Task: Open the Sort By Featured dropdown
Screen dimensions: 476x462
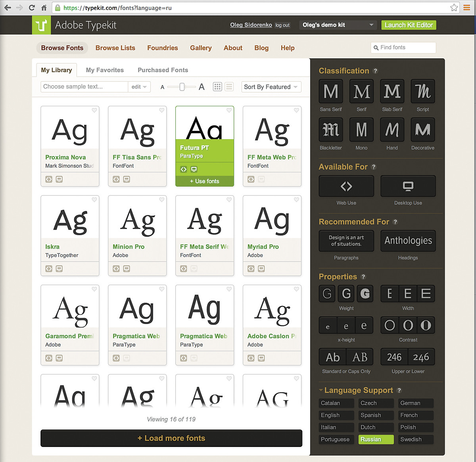Action: click(x=271, y=87)
